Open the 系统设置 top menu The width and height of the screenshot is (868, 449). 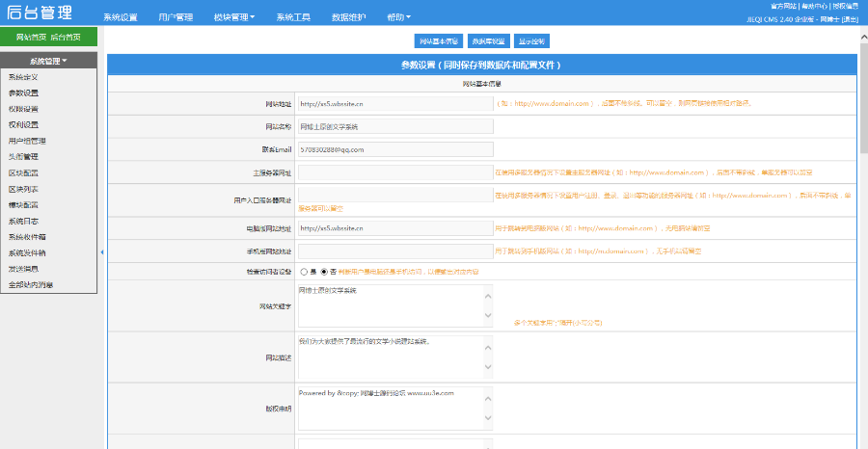pos(121,17)
